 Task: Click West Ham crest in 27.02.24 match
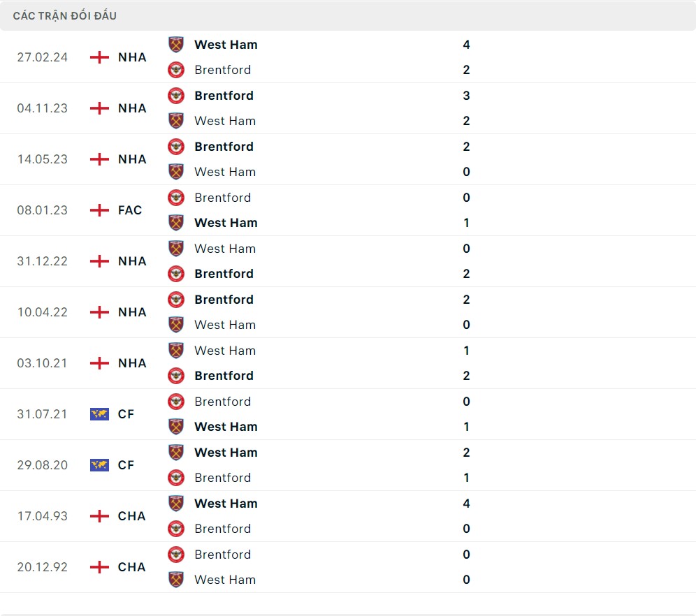pos(176,45)
